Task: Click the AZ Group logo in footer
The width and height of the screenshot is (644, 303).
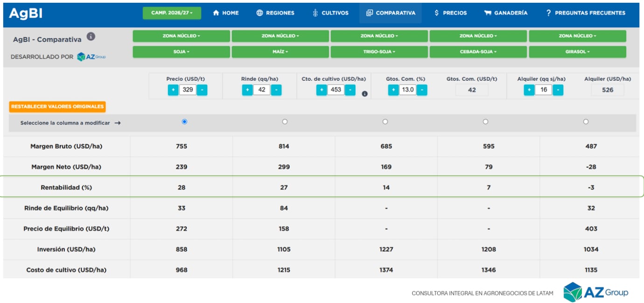Action: pos(595,292)
